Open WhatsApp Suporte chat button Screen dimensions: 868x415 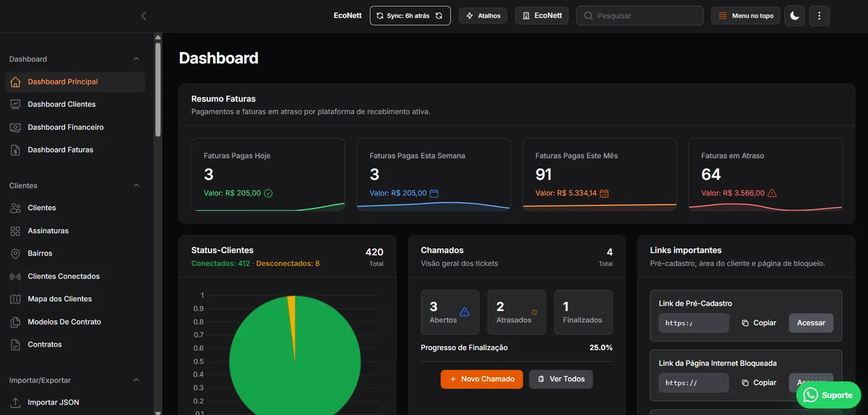(828, 395)
